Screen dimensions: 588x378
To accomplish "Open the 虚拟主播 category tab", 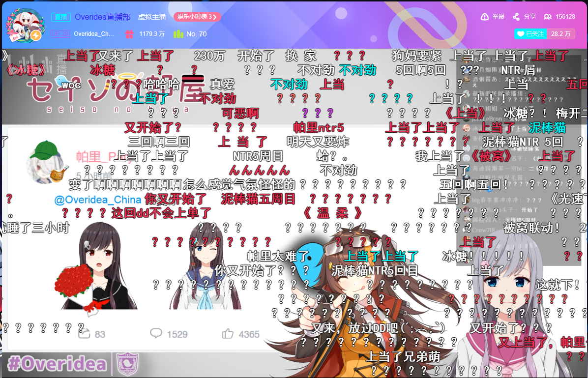I will pos(152,17).
